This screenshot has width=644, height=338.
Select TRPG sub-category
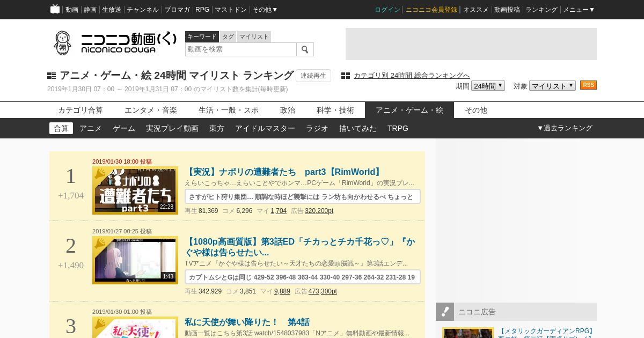tap(398, 128)
